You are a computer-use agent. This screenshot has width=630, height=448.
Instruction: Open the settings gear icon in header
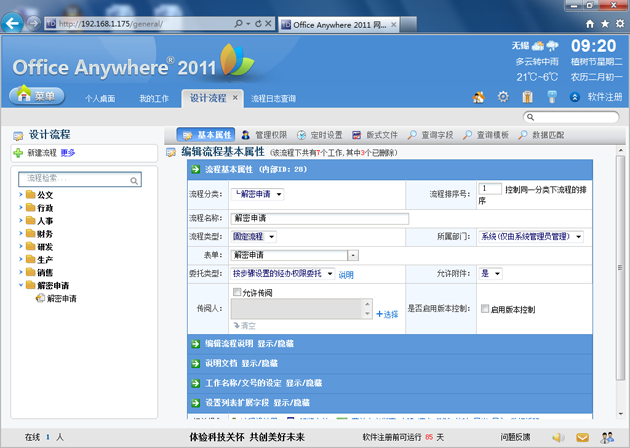click(x=503, y=97)
